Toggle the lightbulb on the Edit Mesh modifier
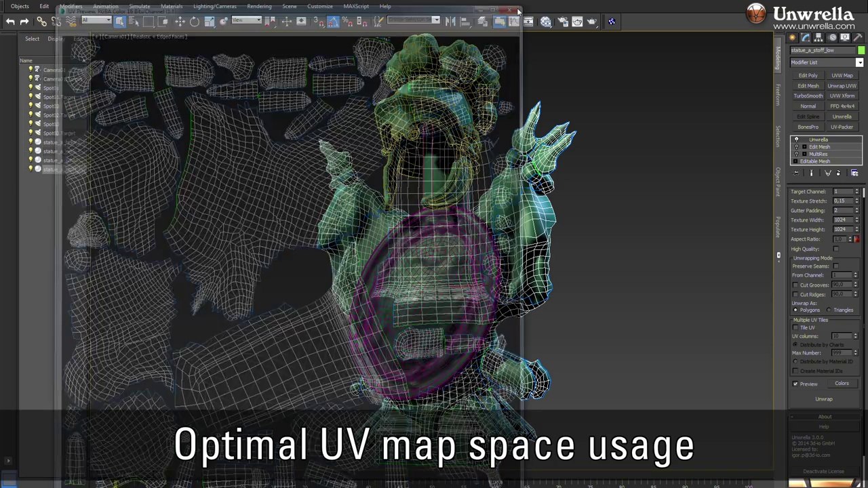 [x=797, y=147]
